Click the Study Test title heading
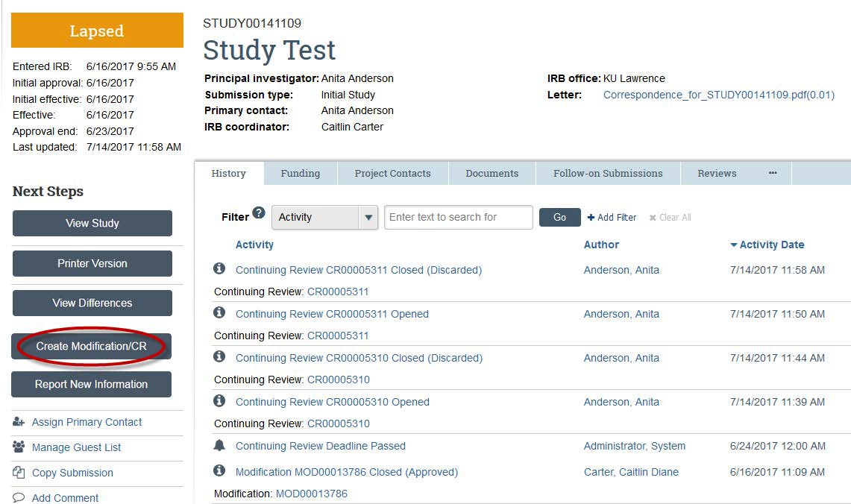This screenshot has height=504, width=851. (x=269, y=50)
